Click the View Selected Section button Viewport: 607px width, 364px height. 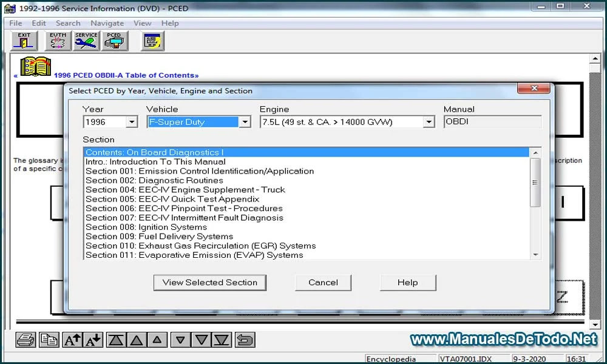point(210,283)
